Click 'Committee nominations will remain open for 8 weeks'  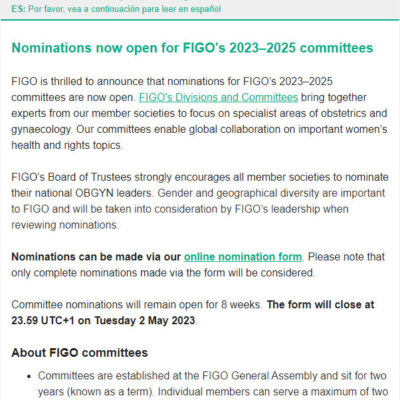136,305
